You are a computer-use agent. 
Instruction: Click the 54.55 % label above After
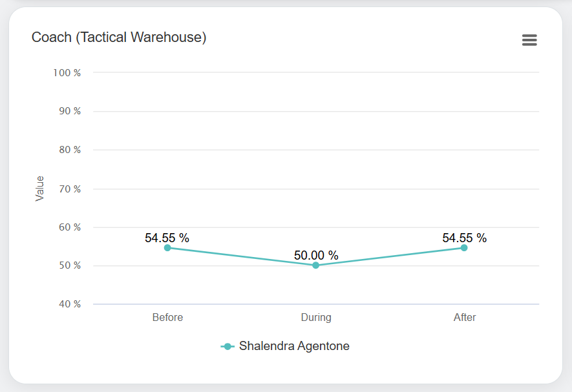click(464, 238)
